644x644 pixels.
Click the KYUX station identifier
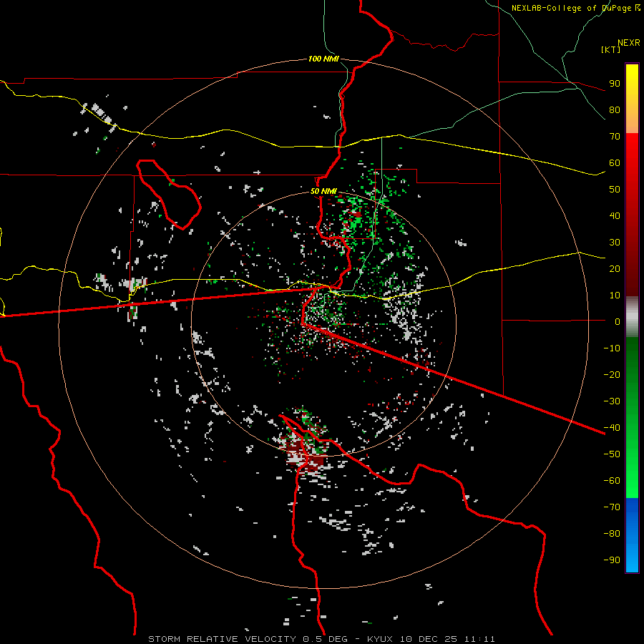[x=380, y=639]
